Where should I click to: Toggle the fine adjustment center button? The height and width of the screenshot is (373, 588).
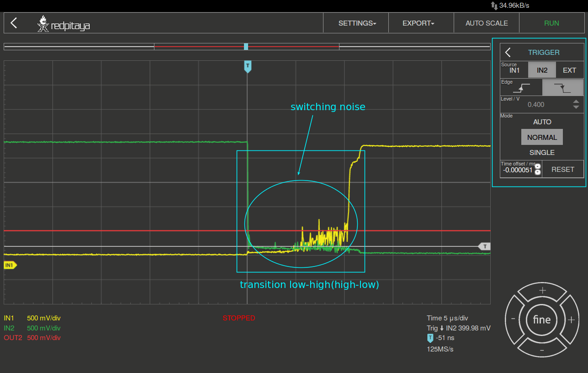(542, 320)
